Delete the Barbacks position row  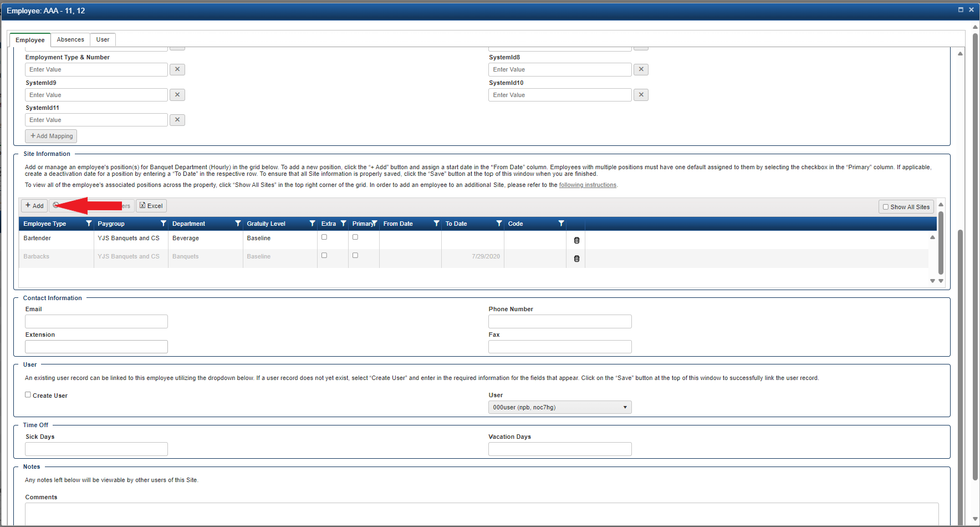coord(576,259)
